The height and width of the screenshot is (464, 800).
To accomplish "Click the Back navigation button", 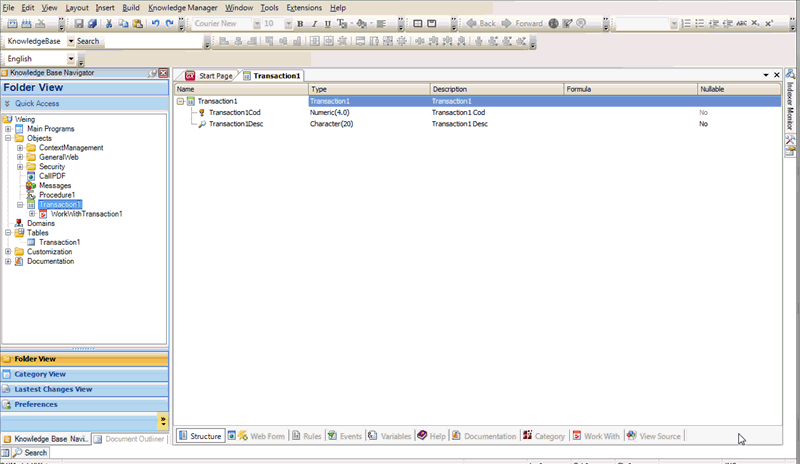I will [x=481, y=23].
